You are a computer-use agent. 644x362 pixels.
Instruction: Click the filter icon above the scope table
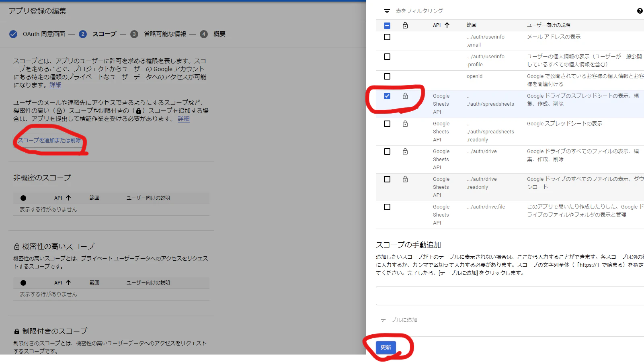[x=387, y=11]
